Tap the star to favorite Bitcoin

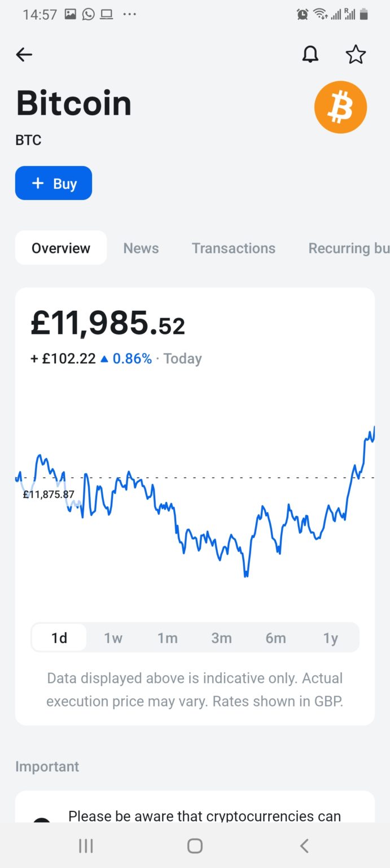coord(356,54)
